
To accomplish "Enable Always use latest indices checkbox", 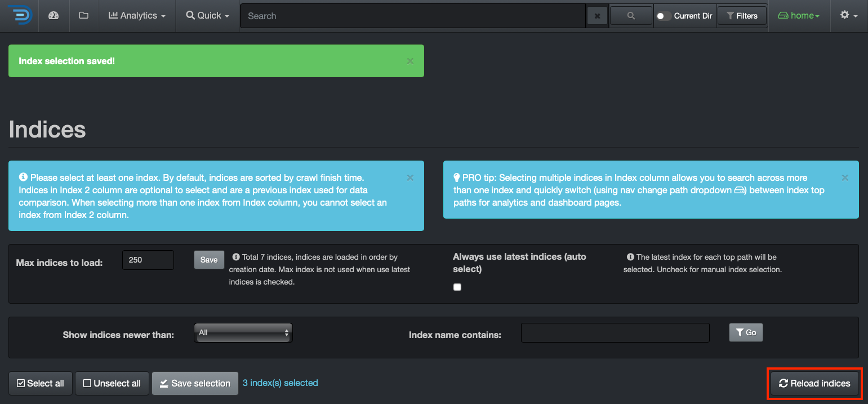I will tap(457, 287).
